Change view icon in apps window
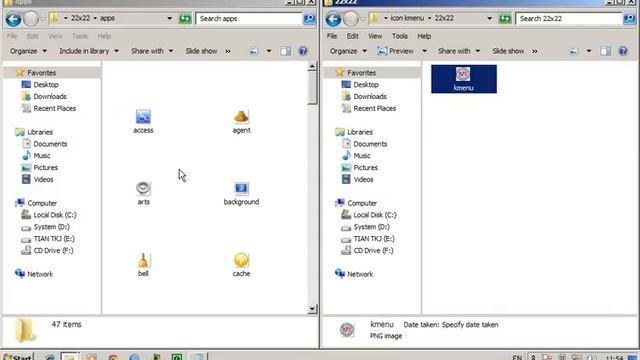This screenshot has width=640, height=360. (254, 51)
